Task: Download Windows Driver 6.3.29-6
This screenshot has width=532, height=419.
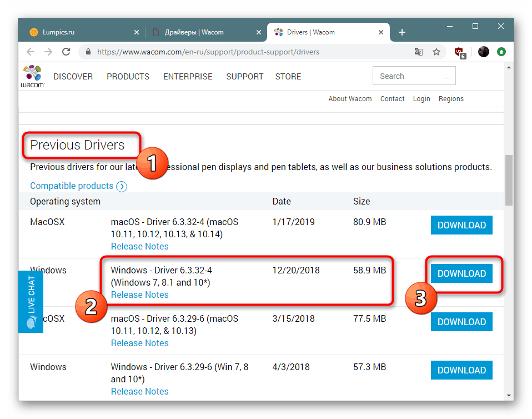Action: pos(461,370)
